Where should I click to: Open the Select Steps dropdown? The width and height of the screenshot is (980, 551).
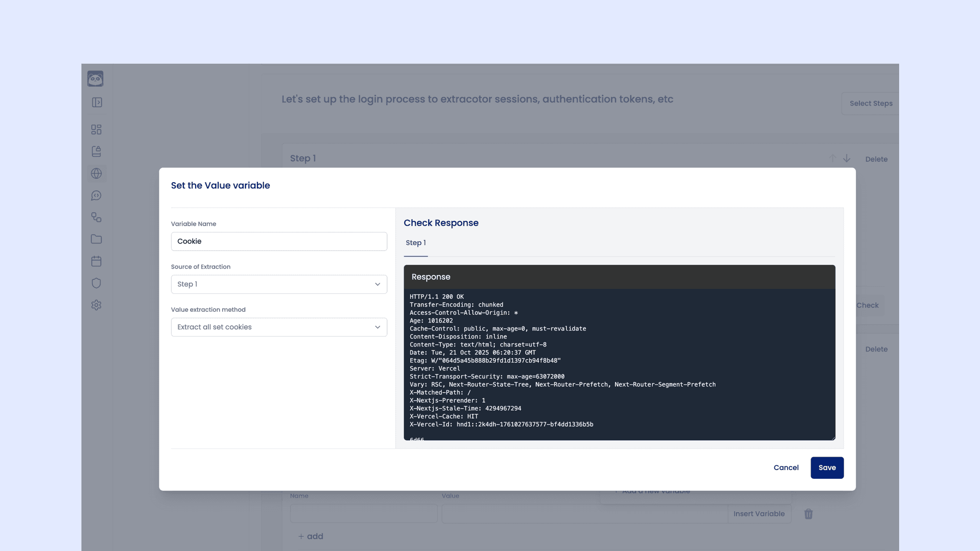coord(871,103)
